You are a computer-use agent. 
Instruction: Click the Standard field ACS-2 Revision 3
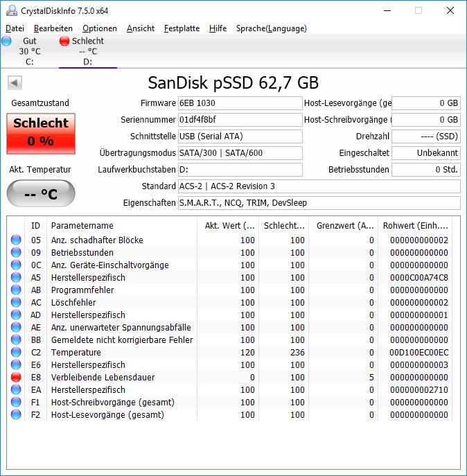[x=319, y=186]
